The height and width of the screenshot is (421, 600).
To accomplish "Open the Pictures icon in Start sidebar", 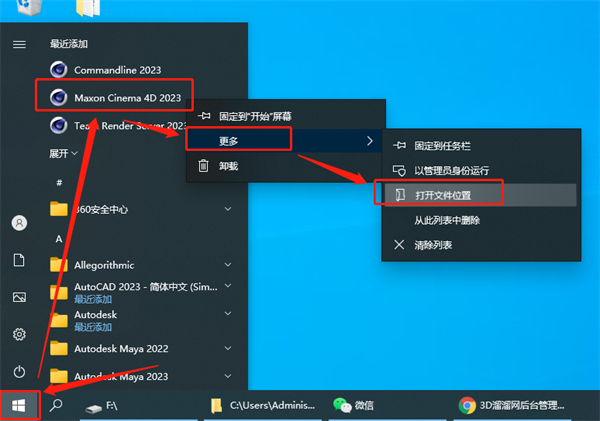I will [20, 297].
